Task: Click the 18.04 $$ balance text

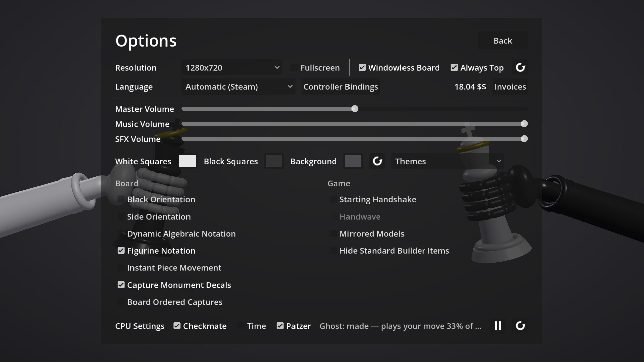Action: 470,87
